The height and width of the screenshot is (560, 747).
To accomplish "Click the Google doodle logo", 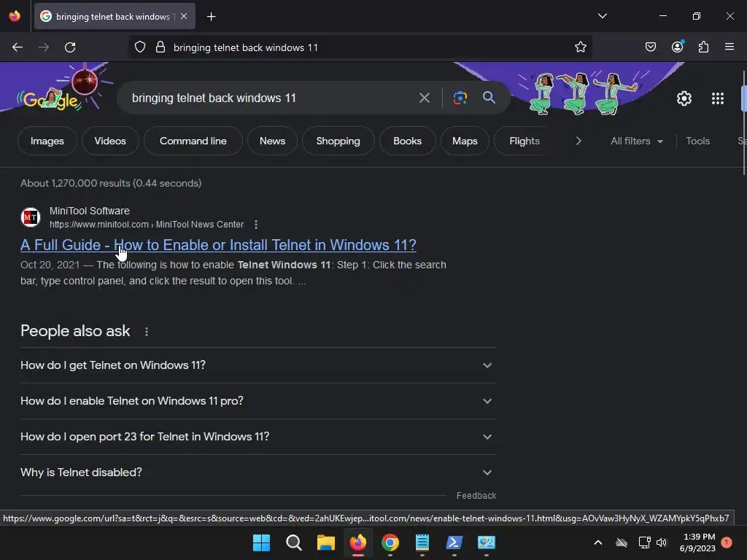I will tap(52, 98).
